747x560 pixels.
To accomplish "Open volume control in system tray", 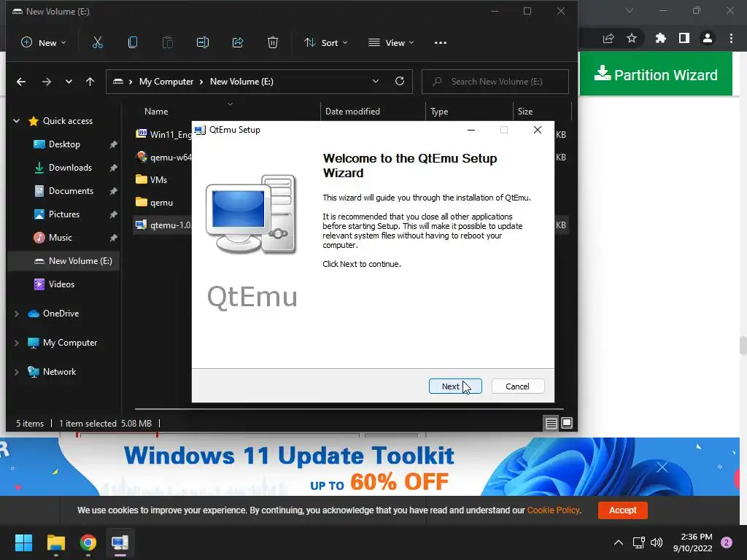I will 657,542.
